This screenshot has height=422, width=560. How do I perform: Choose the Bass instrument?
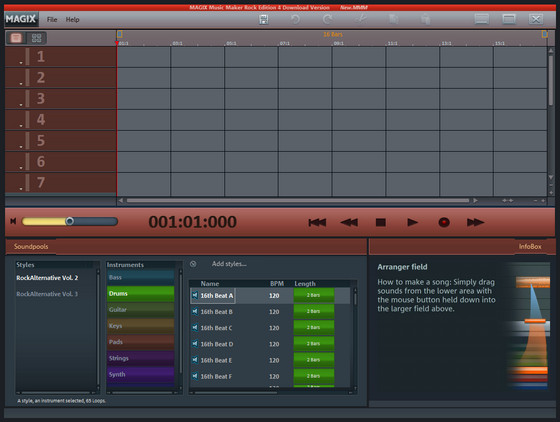pyautogui.click(x=140, y=277)
